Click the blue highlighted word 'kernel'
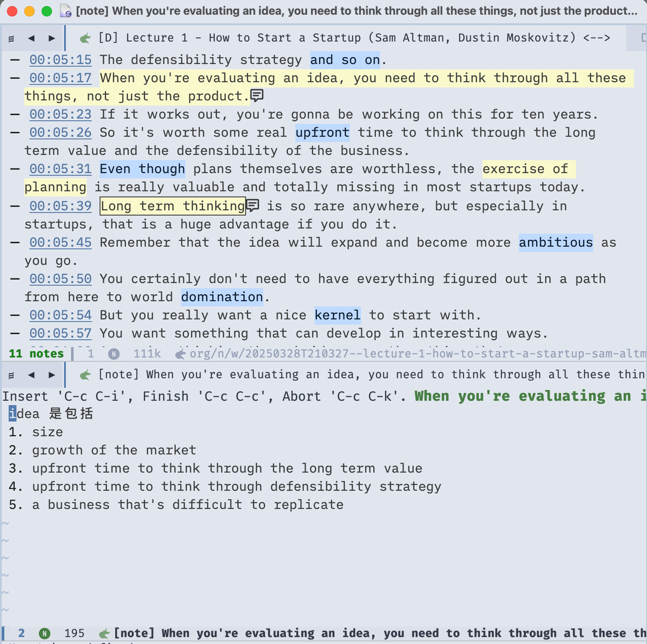647x644 pixels. 337,315
